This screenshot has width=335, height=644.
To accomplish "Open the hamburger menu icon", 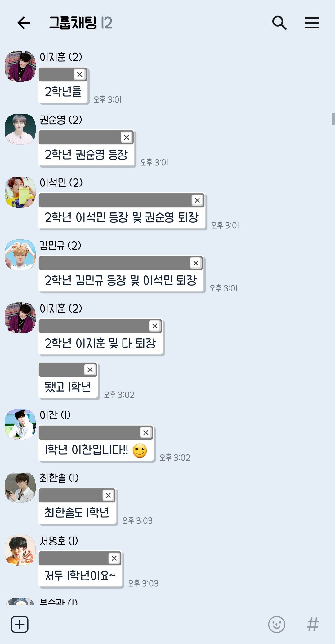I will click(x=312, y=23).
